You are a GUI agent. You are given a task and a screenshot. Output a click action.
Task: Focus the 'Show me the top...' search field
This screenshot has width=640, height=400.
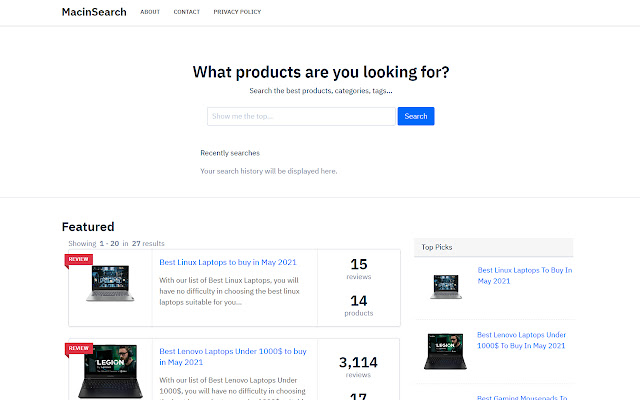301,116
